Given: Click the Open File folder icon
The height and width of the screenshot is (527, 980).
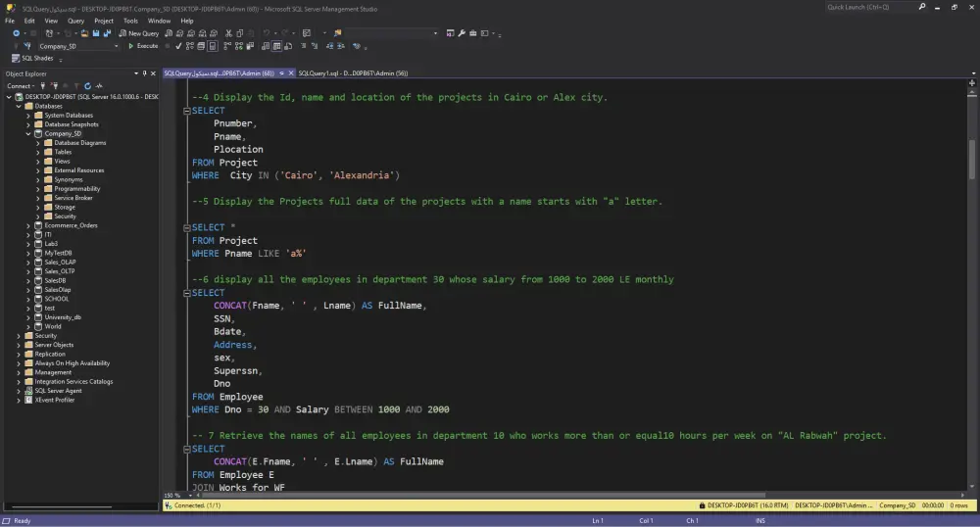Looking at the screenshot, I should click(x=84, y=33).
